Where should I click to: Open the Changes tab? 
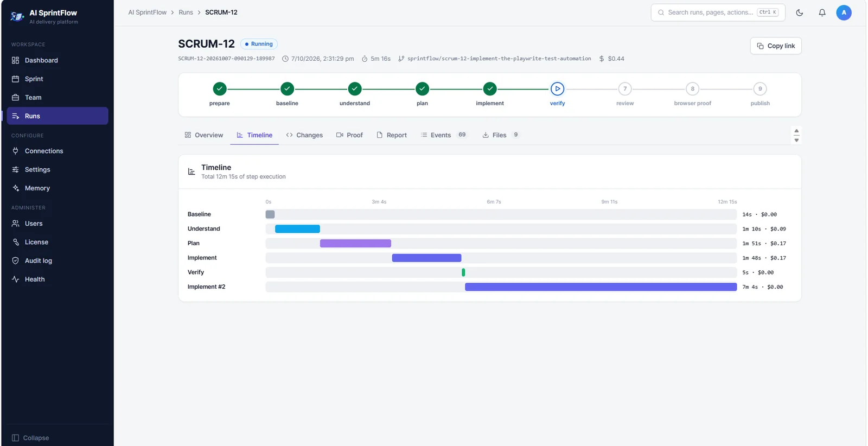(x=304, y=135)
